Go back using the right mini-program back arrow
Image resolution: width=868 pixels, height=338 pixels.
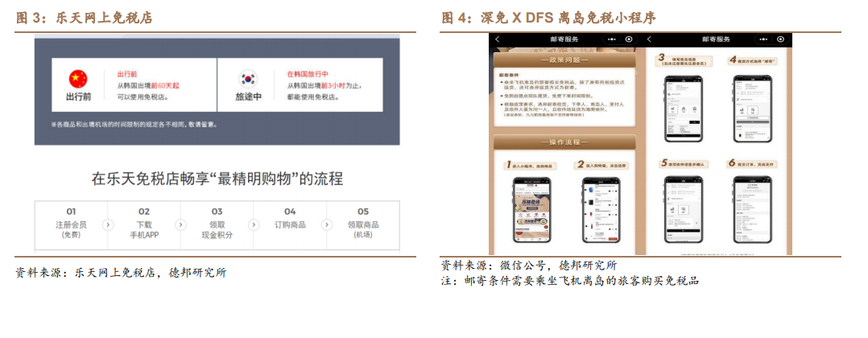point(649,39)
